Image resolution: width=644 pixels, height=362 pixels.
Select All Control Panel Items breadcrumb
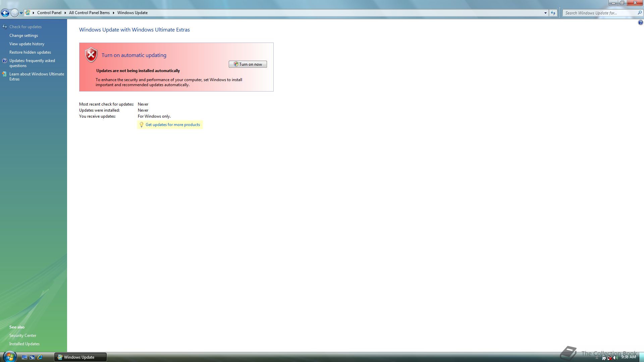point(89,13)
